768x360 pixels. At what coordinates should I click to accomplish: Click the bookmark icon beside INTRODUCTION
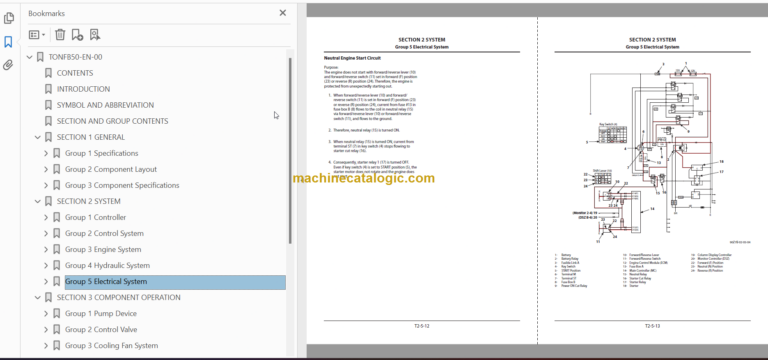[48, 89]
